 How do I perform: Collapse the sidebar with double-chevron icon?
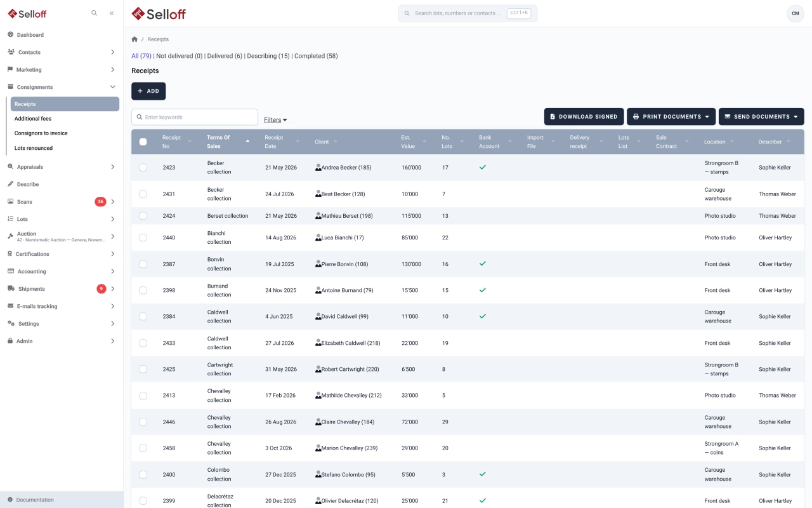(112, 13)
